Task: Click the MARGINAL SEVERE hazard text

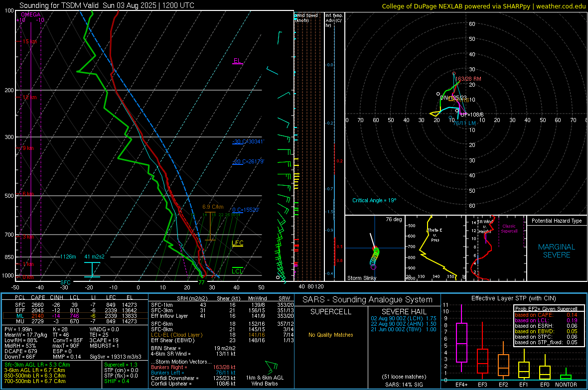Action: tap(557, 251)
